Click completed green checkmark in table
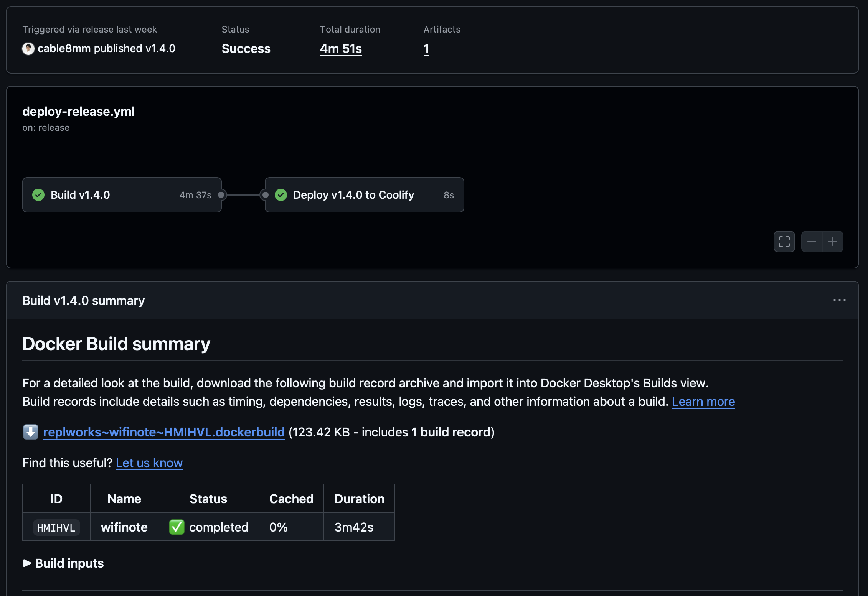This screenshot has height=596, width=868. [177, 527]
